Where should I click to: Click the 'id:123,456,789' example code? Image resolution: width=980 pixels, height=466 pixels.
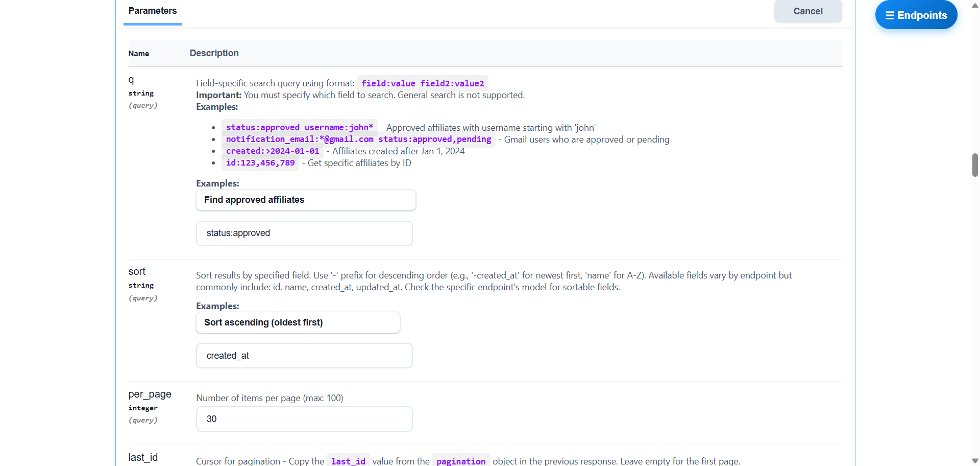260,162
